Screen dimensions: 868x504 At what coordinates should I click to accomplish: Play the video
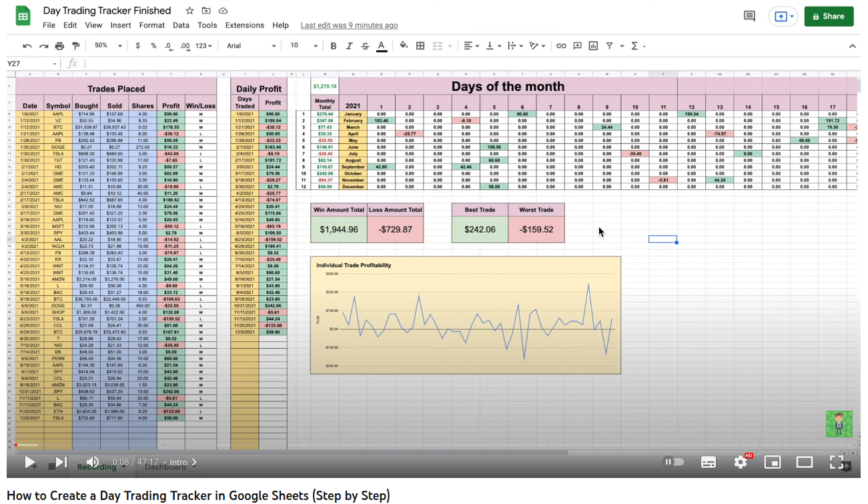point(30,462)
